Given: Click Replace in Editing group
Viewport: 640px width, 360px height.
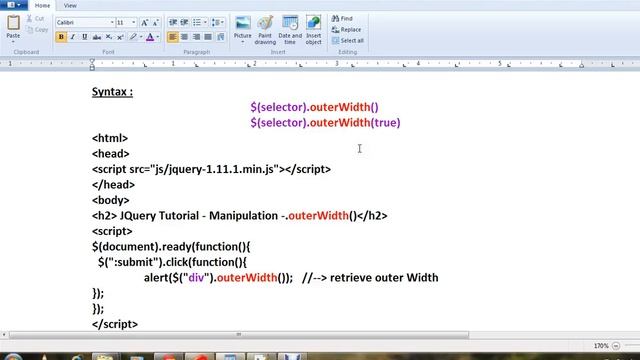Looking at the screenshot, I should pyautogui.click(x=347, y=29).
